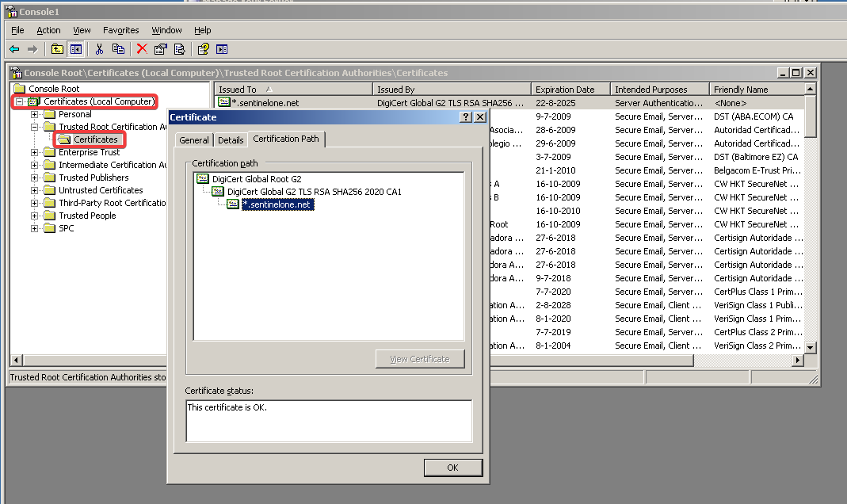Open the Action menu
847x504 pixels.
coord(48,30)
